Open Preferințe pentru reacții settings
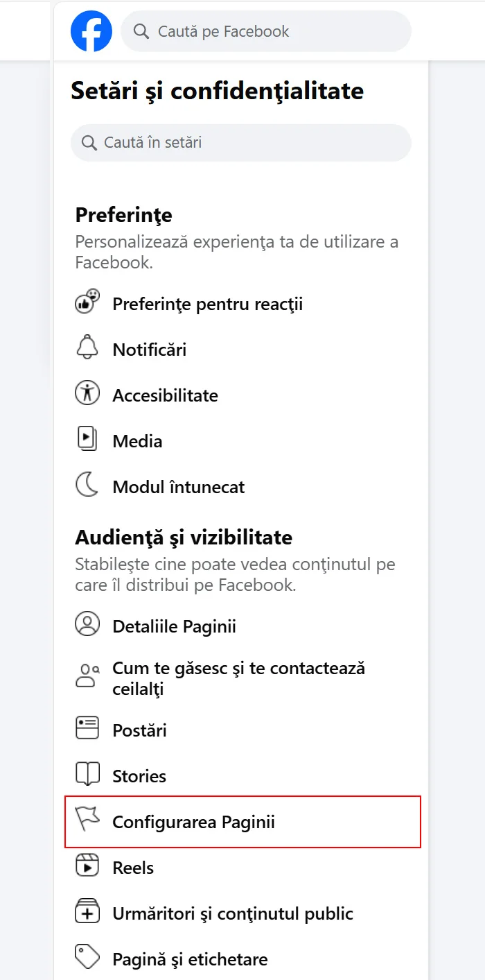The width and height of the screenshot is (485, 980). click(207, 304)
